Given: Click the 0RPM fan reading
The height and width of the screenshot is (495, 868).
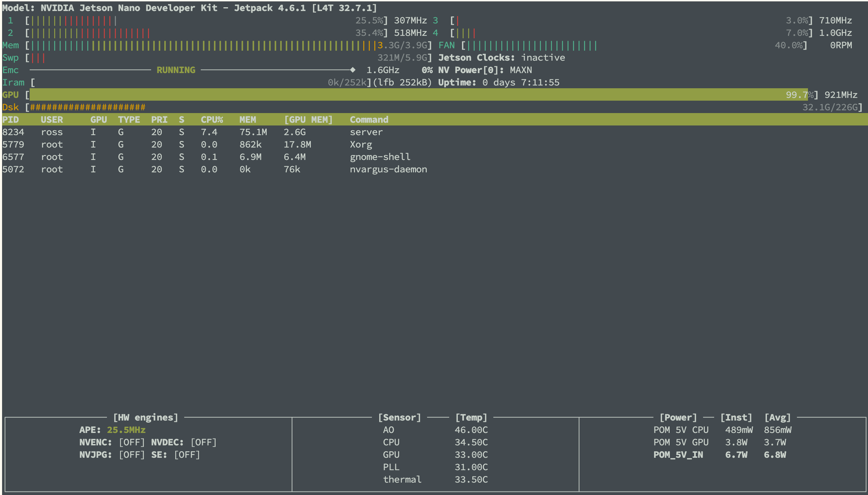Looking at the screenshot, I should (x=841, y=45).
